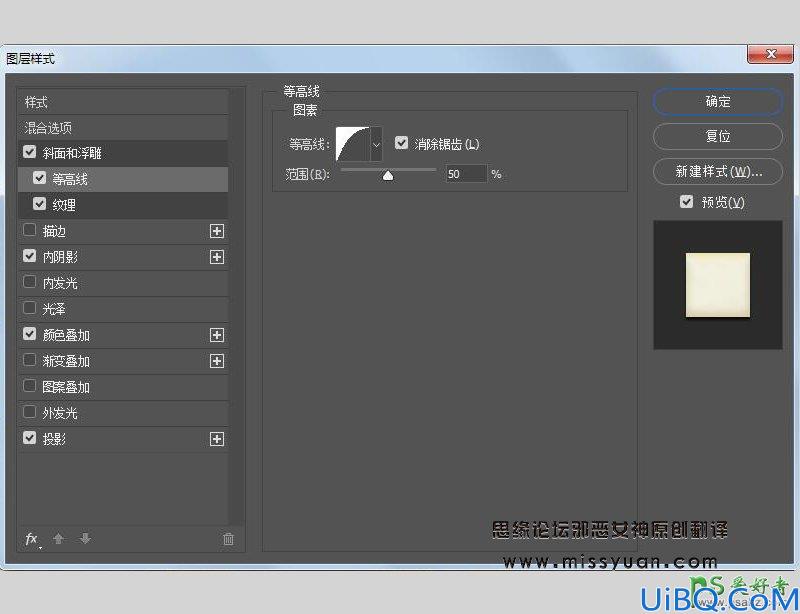This screenshot has width=800, height=614.
Task: Open the fx add-effect menu icon
Action: 32,539
